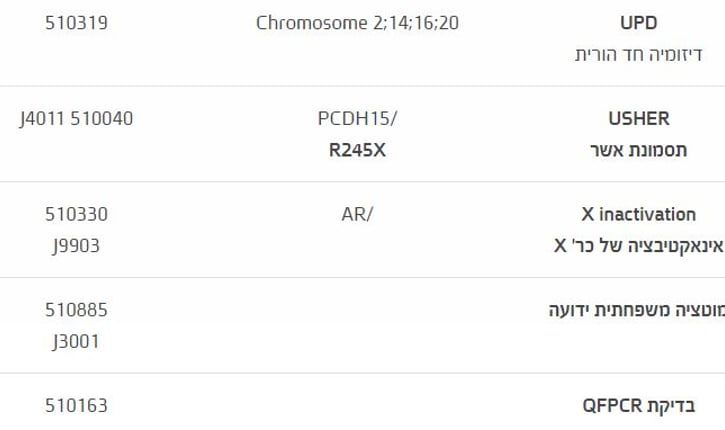Click the QFPCR test name
The height and width of the screenshot is (430, 725).
(x=639, y=405)
